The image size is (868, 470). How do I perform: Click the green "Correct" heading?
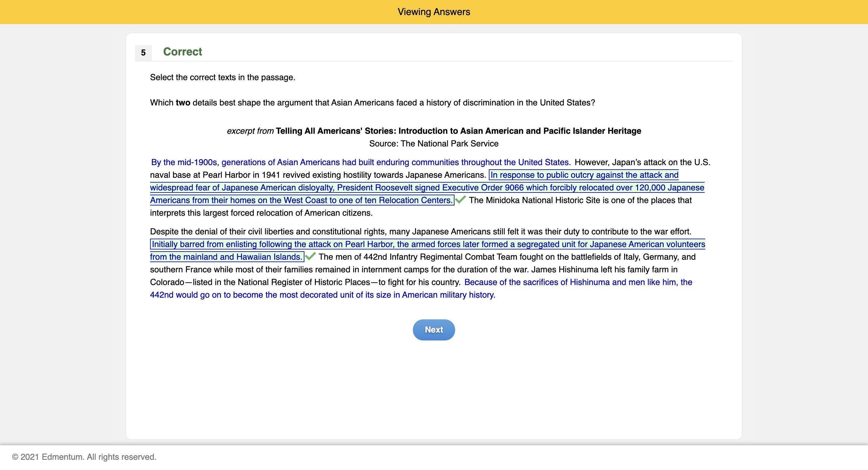click(x=182, y=52)
